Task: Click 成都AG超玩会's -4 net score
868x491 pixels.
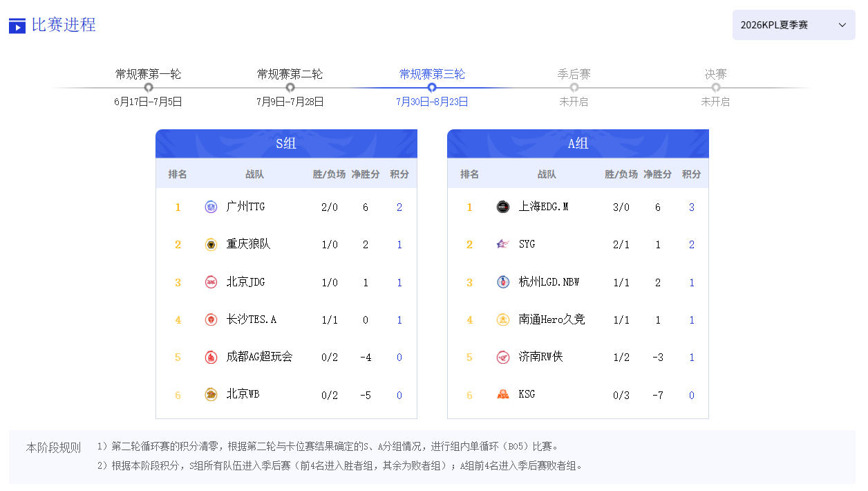Action: click(366, 358)
